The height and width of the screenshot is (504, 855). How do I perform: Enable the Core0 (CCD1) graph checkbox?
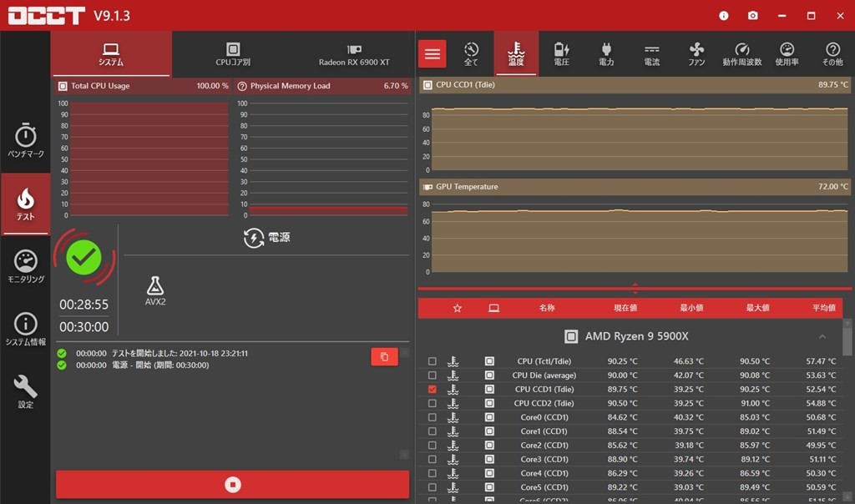[x=432, y=417]
